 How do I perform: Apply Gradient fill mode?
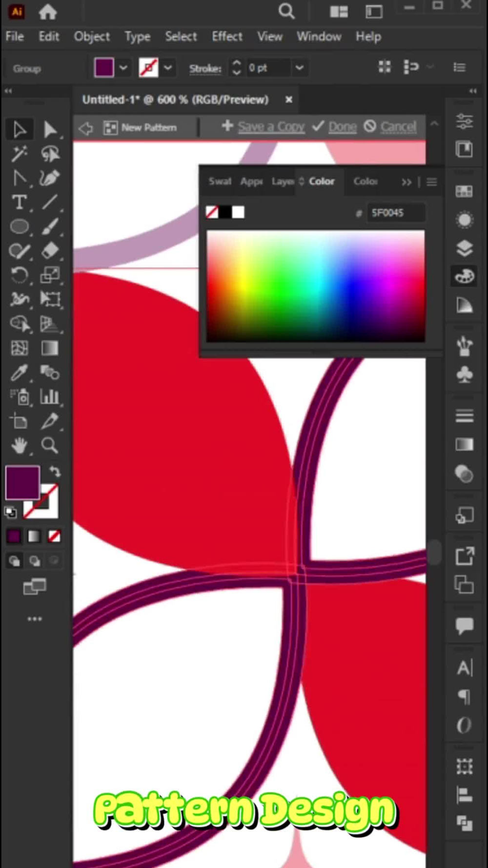click(34, 537)
